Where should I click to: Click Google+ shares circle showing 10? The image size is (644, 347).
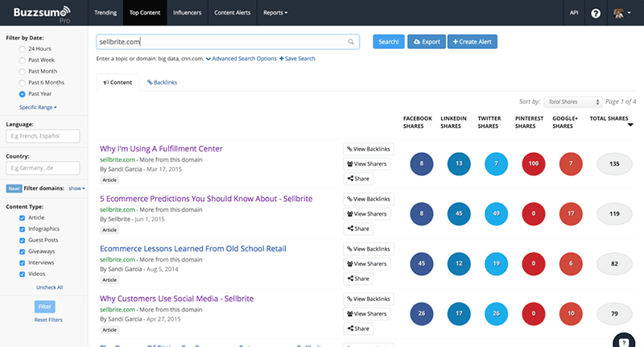tap(571, 313)
